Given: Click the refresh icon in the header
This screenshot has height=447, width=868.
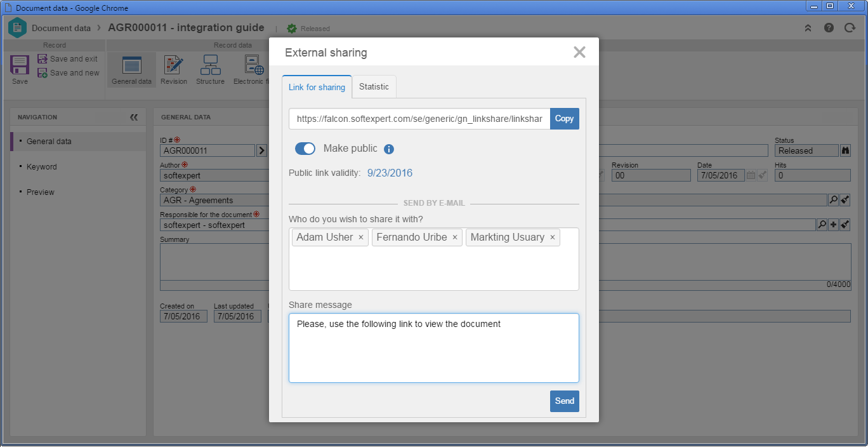Looking at the screenshot, I should pyautogui.click(x=850, y=28).
